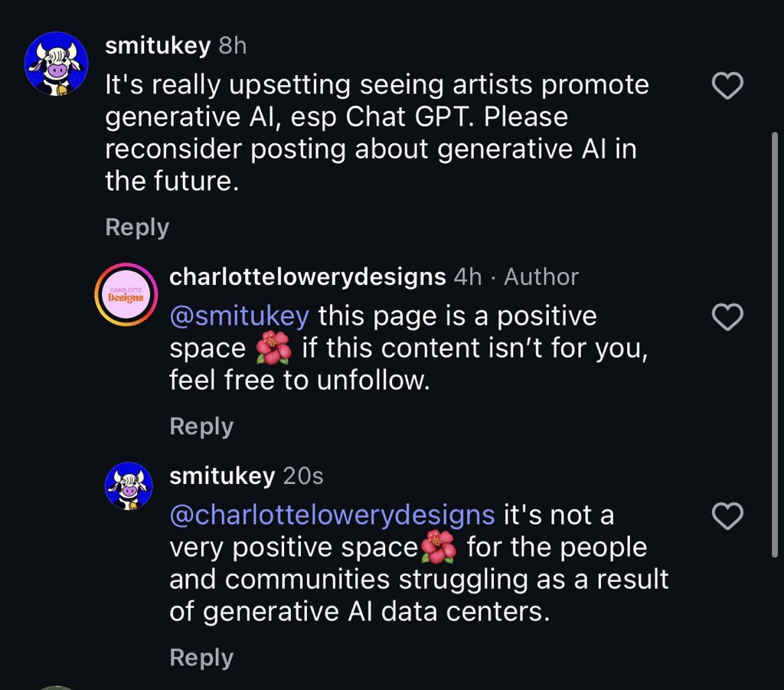Click the comments scrollbar on the right

776,345
